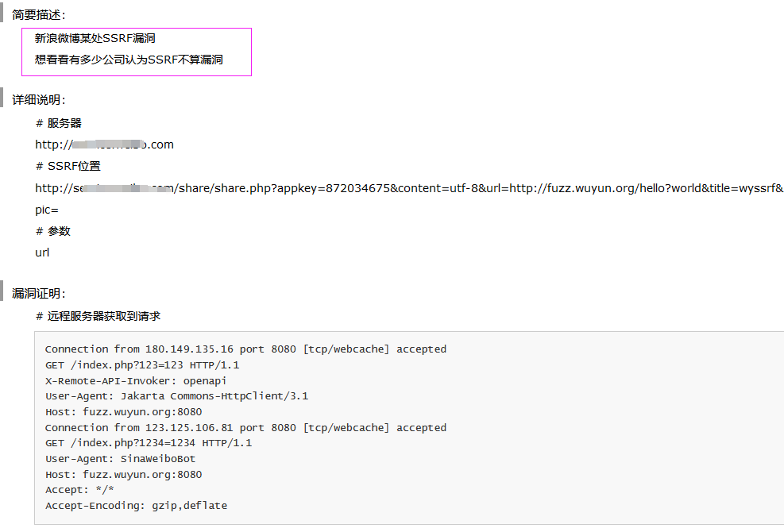The image size is (784, 532).
Task: Click the "url" parameter name text
Action: pyautogui.click(x=42, y=253)
